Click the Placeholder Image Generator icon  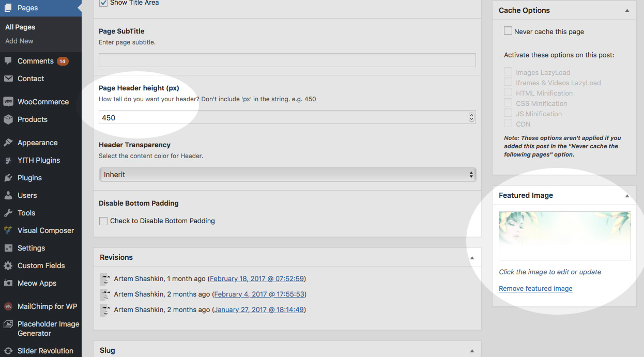click(x=8, y=324)
